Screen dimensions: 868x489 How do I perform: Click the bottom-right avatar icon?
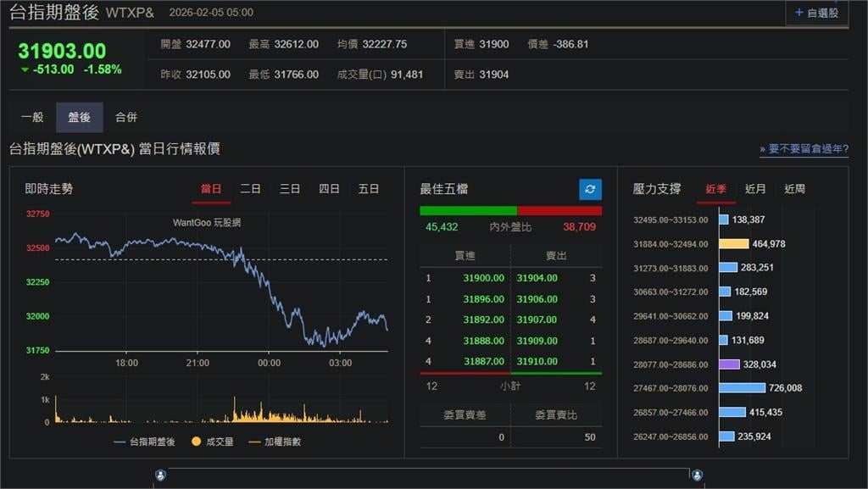(697, 475)
